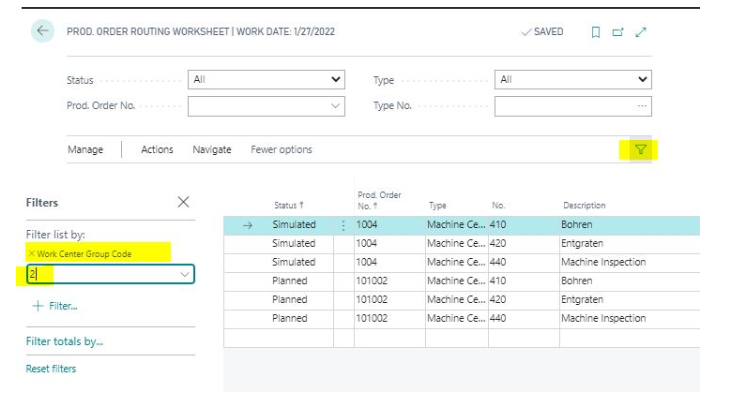Toggle the filter pane funnel icon
The image size is (738, 394).
point(640,150)
